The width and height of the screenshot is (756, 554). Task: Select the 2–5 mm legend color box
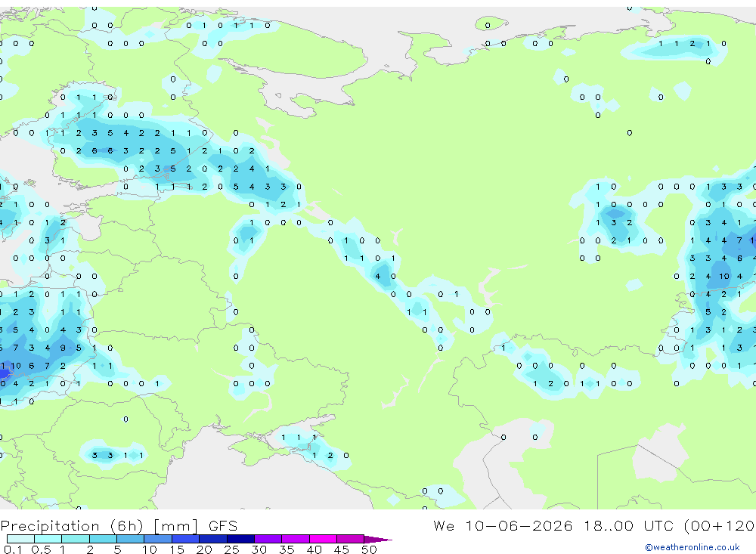(x=103, y=539)
